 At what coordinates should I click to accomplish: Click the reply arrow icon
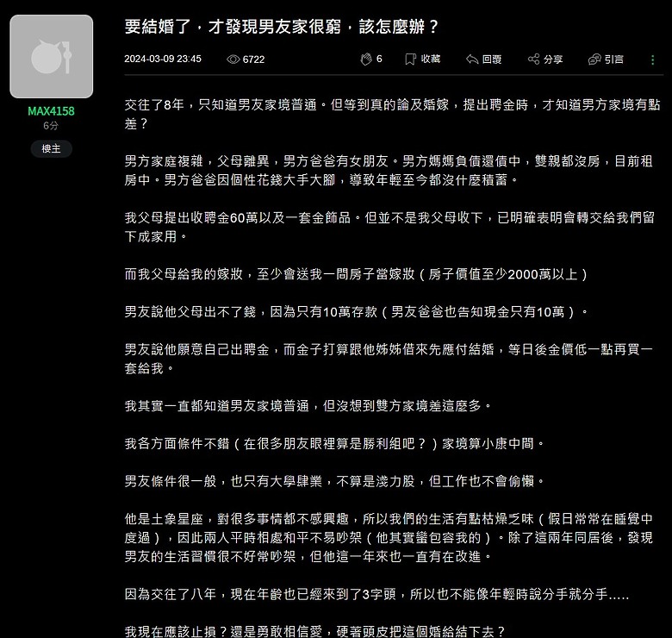click(x=472, y=59)
